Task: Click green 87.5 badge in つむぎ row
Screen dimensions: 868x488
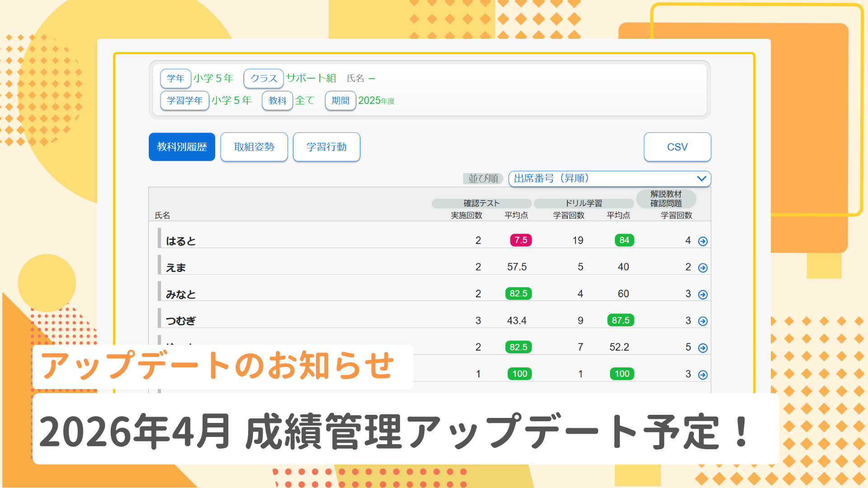Action: coord(620,320)
